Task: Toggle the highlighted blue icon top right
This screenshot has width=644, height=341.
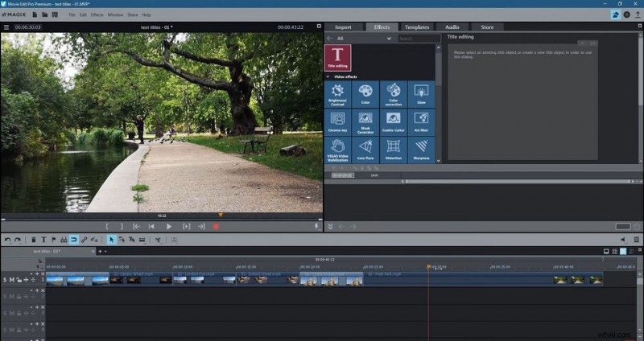Action: click(615, 14)
